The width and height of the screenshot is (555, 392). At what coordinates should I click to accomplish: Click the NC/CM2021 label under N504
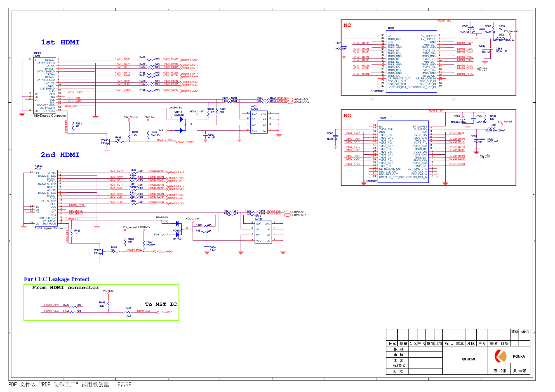point(377,91)
